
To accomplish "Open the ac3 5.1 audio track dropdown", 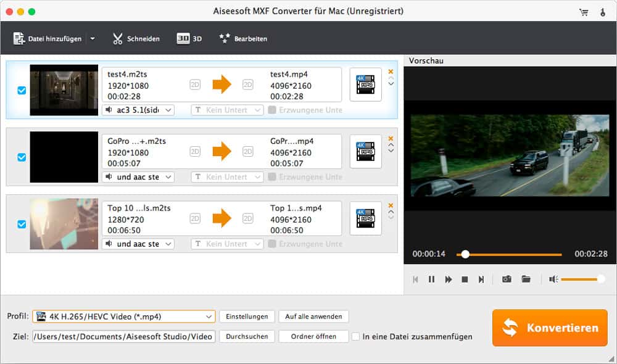I will tap(138, 110).
